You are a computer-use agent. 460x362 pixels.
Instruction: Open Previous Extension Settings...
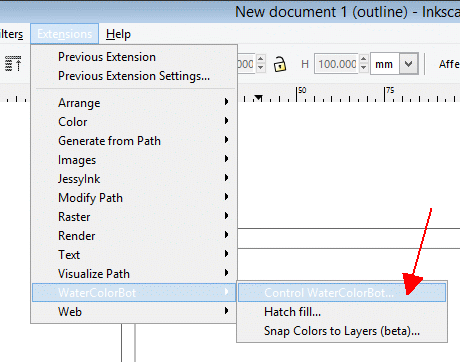pos(134,76)
